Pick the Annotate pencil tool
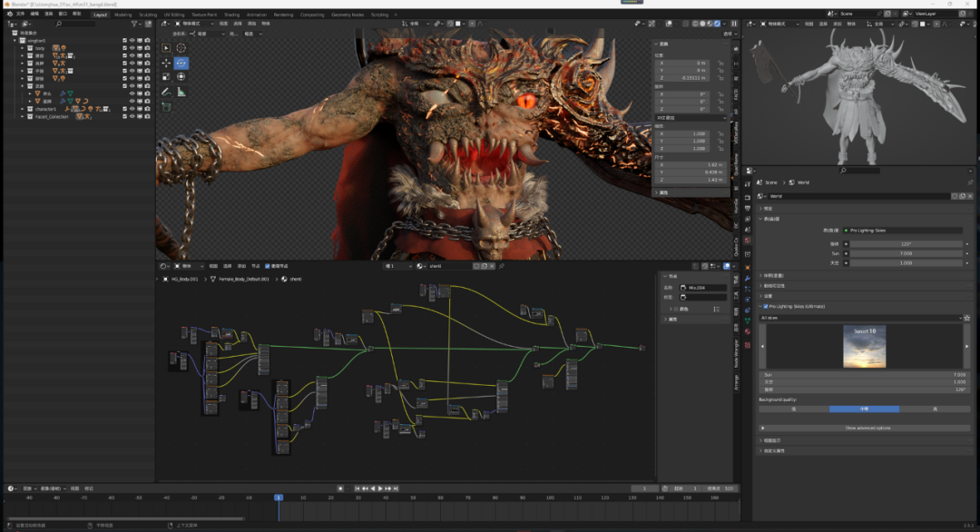The image size is (980, 532). tap(166, 92)
